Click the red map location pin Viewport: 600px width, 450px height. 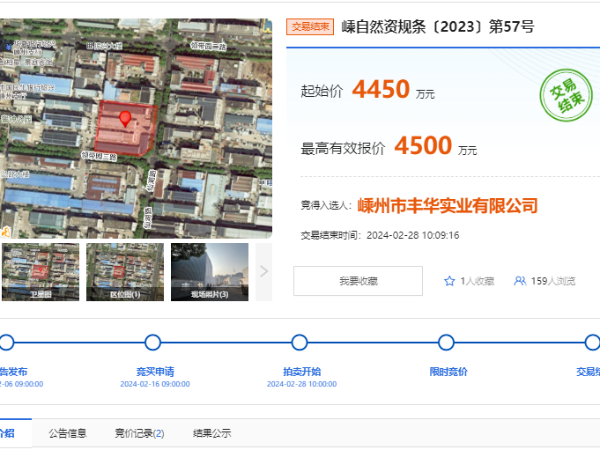point(125,119)
